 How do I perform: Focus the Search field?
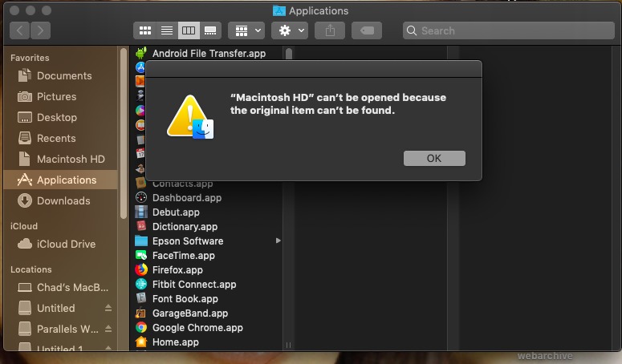tap(509, 30)
